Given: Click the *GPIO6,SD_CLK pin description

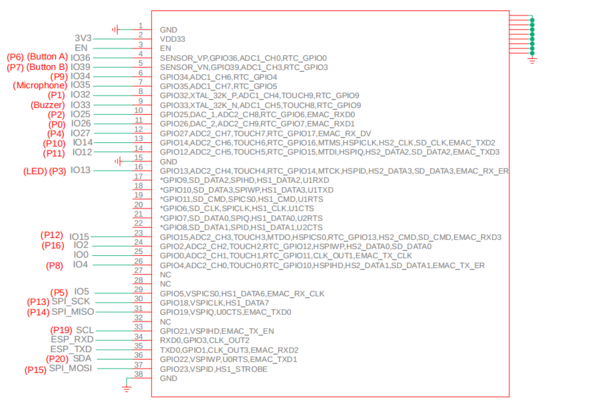Looking at the screenshot, I should (237, 209).
